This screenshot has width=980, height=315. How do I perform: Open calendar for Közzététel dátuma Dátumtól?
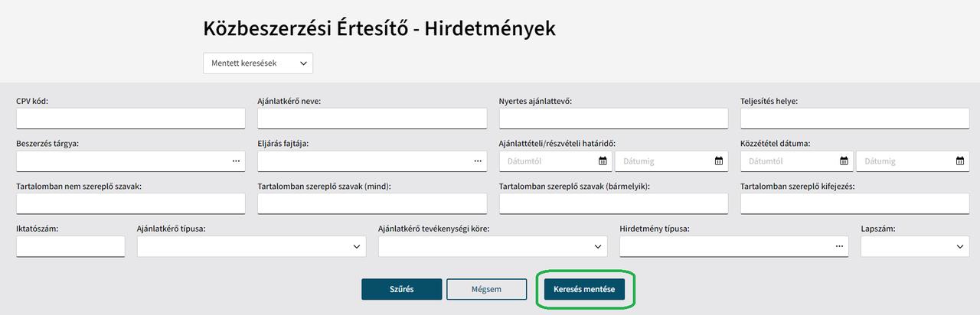tap(844, 161)
